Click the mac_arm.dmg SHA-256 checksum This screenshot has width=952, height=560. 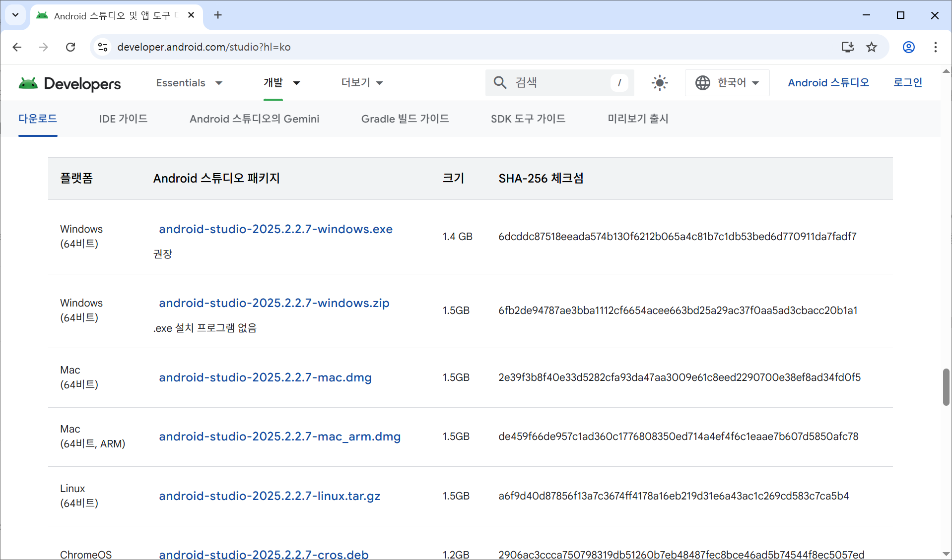[x=679, y=436]
